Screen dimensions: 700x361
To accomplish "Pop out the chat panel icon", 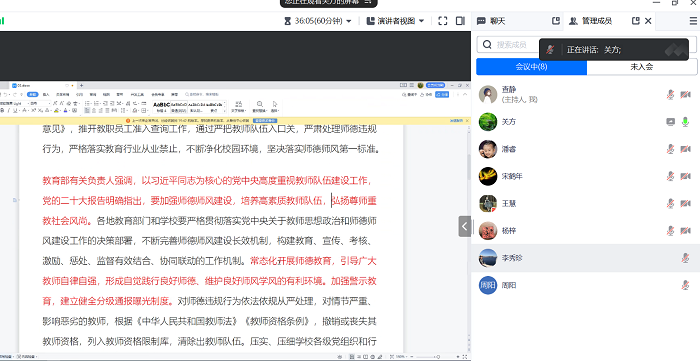I will [556, 21].
